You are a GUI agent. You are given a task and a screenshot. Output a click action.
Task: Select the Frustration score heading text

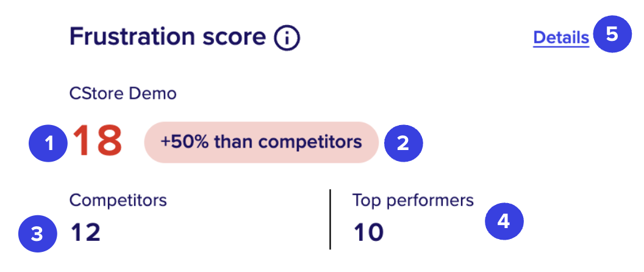coord(168,37)
